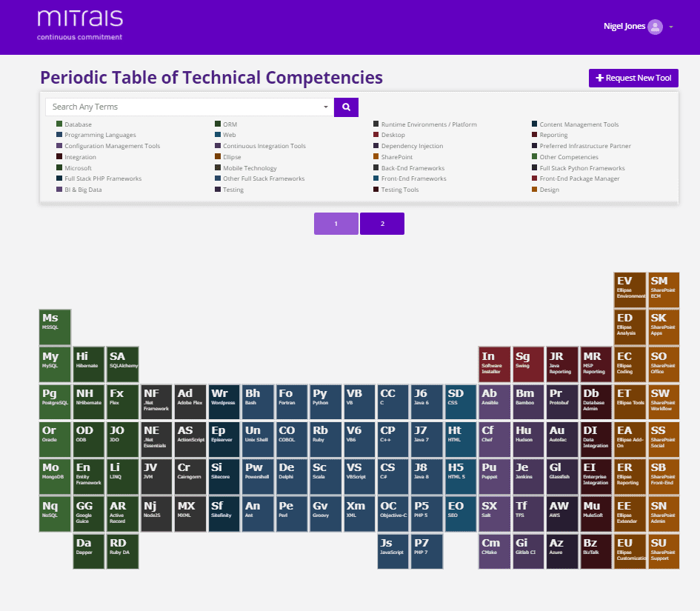Click the magnifying glass search button
This screenshot has height=611, width=700.
click(x=346, y=107)
